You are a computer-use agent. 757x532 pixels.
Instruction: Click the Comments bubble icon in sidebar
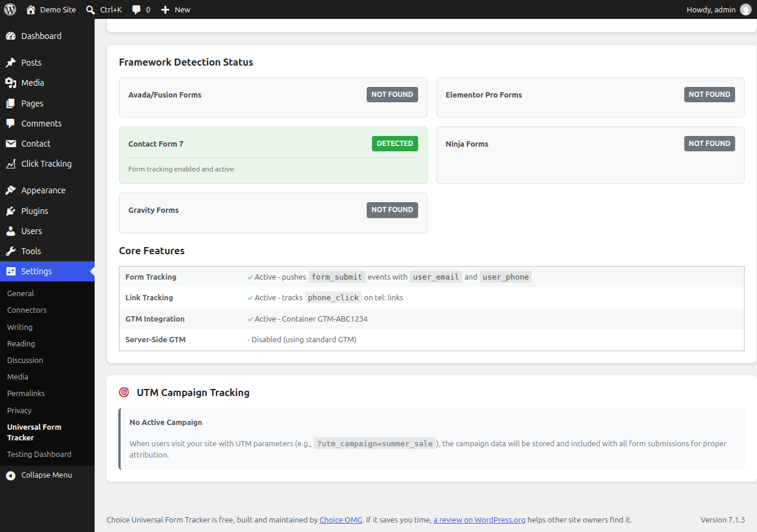11,124
